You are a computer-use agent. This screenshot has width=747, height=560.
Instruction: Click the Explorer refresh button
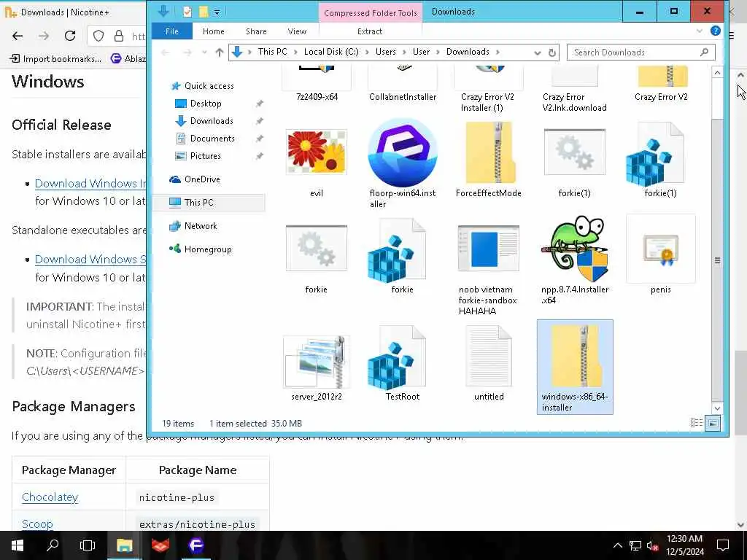(551, 52)
